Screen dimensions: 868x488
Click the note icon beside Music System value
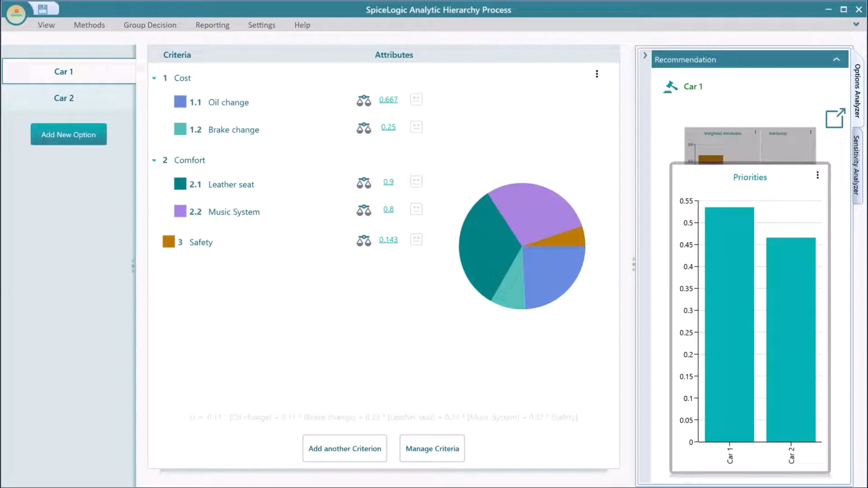pos(416,209)
